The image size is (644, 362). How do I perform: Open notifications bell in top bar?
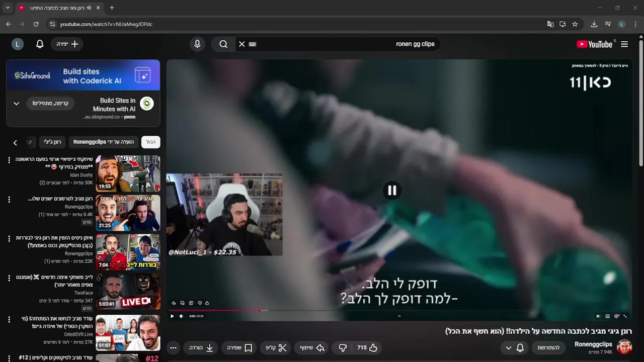pos(40,44)
